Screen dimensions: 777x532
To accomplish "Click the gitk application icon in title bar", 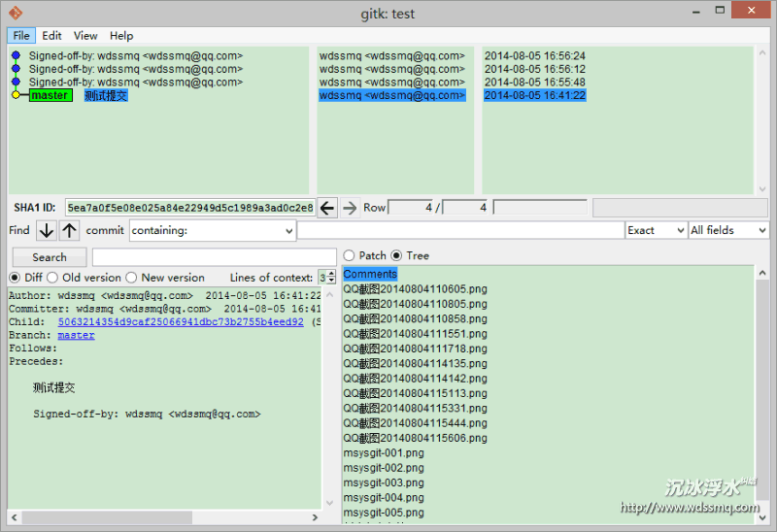I will pyautogui.click(x=15, y=13).
